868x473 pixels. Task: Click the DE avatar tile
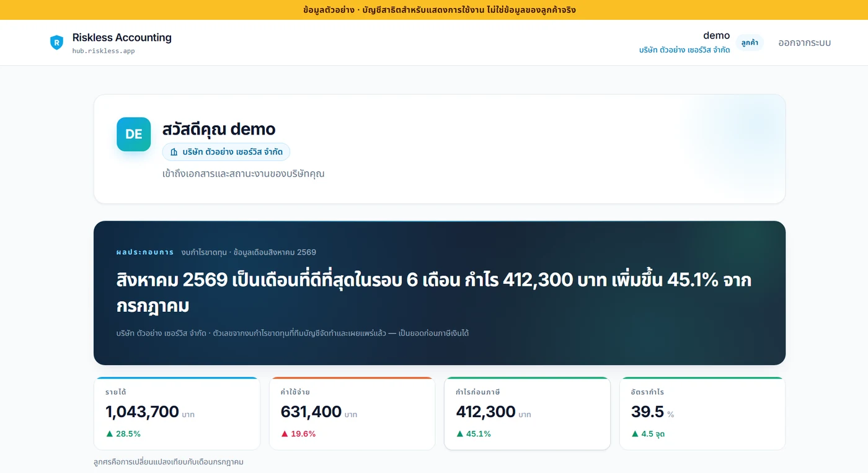(134, 134)
